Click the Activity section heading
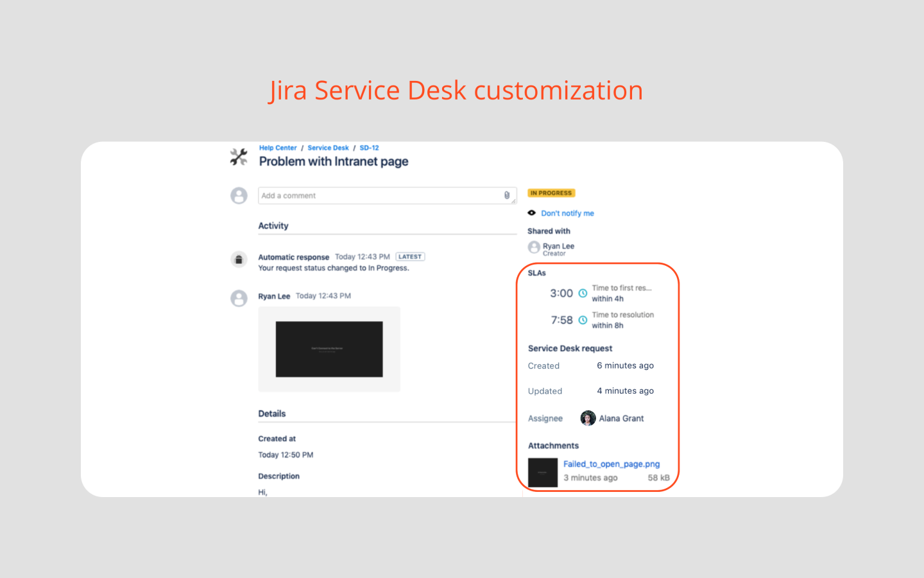The width and height of the screenshot is (924, 578). click(x=273, y=226)
